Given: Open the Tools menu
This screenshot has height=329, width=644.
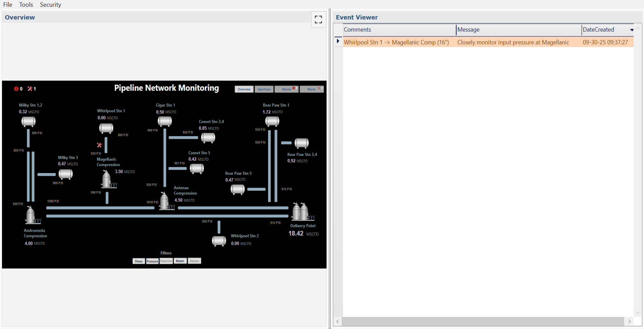Looking at the screenshot, I should (26, 5).
